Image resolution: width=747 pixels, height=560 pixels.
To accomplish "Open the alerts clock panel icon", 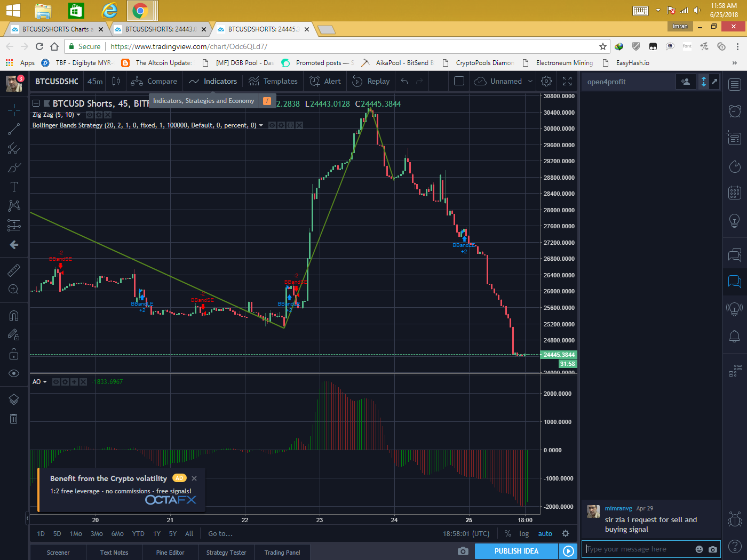I will point(735,111).
